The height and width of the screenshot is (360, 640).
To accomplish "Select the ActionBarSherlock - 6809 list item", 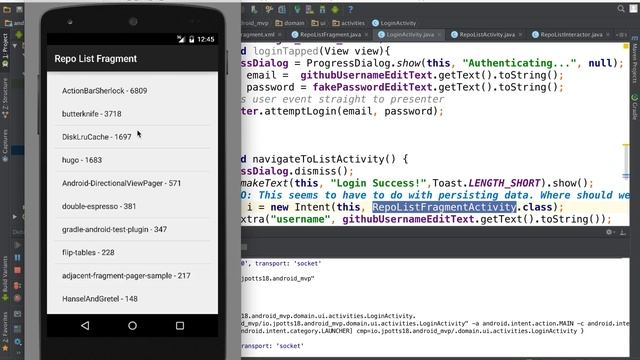I will (132, 91).
